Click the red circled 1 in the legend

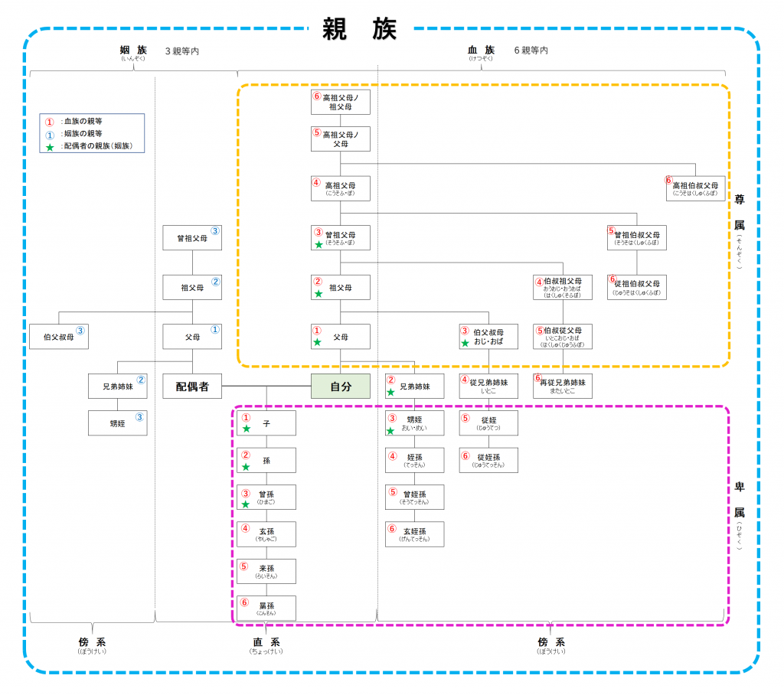50,122
